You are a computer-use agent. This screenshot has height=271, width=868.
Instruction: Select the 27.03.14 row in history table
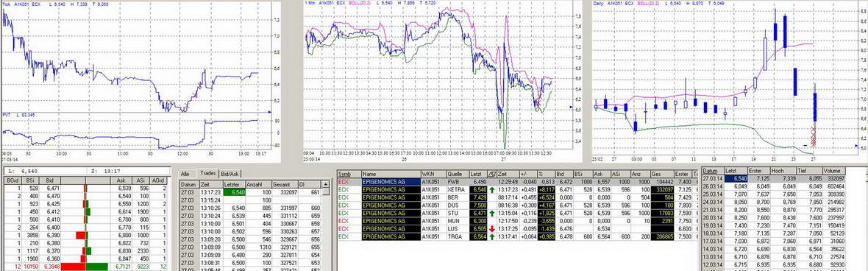(773, 178)
